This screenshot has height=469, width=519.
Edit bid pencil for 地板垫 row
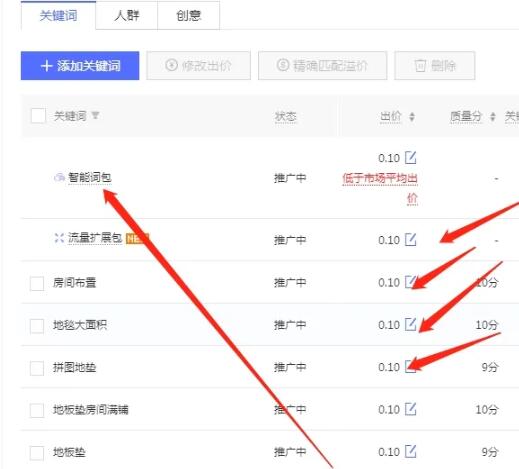tap(411, 451)
